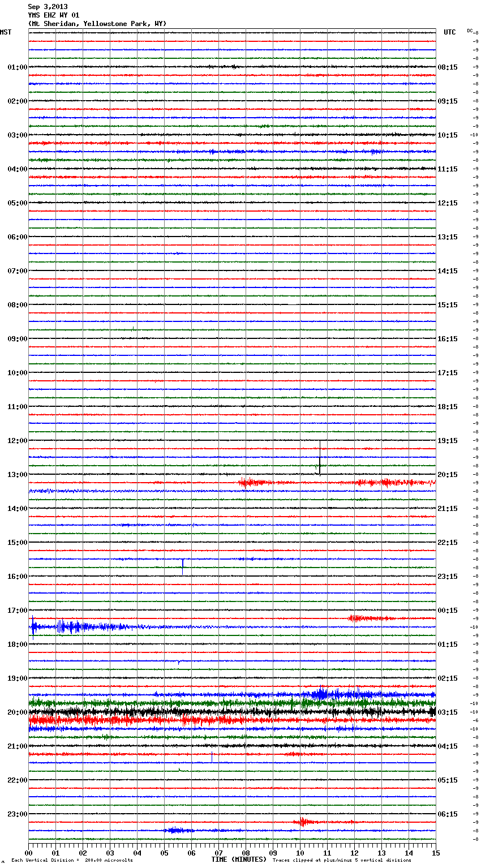Select the 22:00 MST time label
This screenshot has width=481, height=868.
click(18, 780)
